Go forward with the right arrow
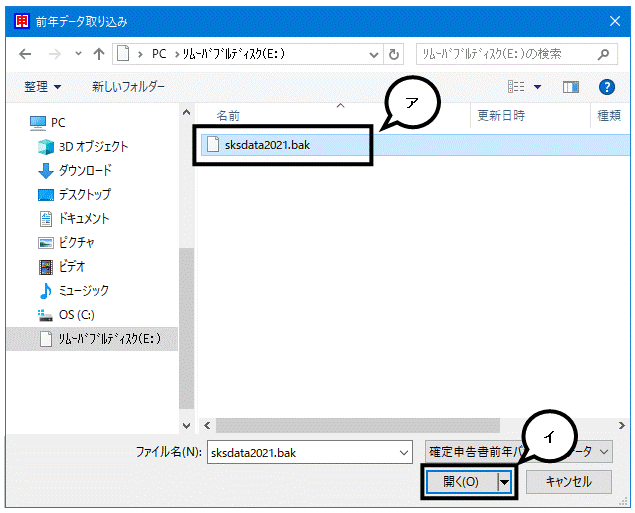The image size is (635, 513). [x=54, y=54]
